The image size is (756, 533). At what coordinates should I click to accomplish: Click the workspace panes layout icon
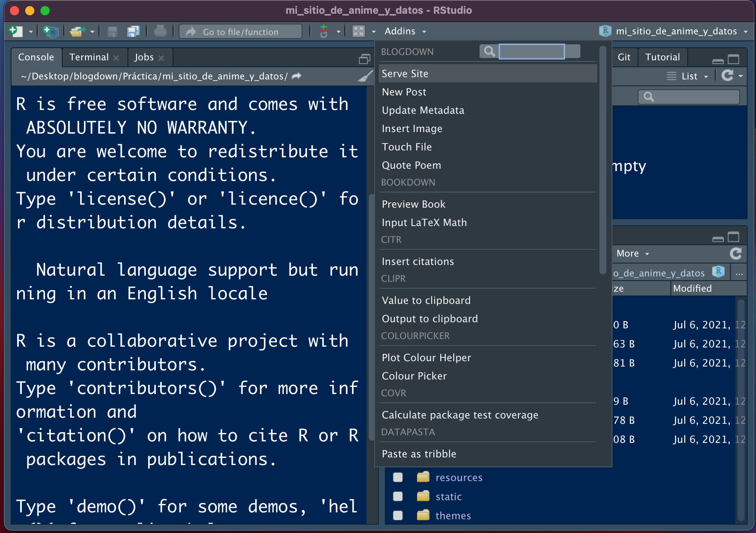click(359, 31)
